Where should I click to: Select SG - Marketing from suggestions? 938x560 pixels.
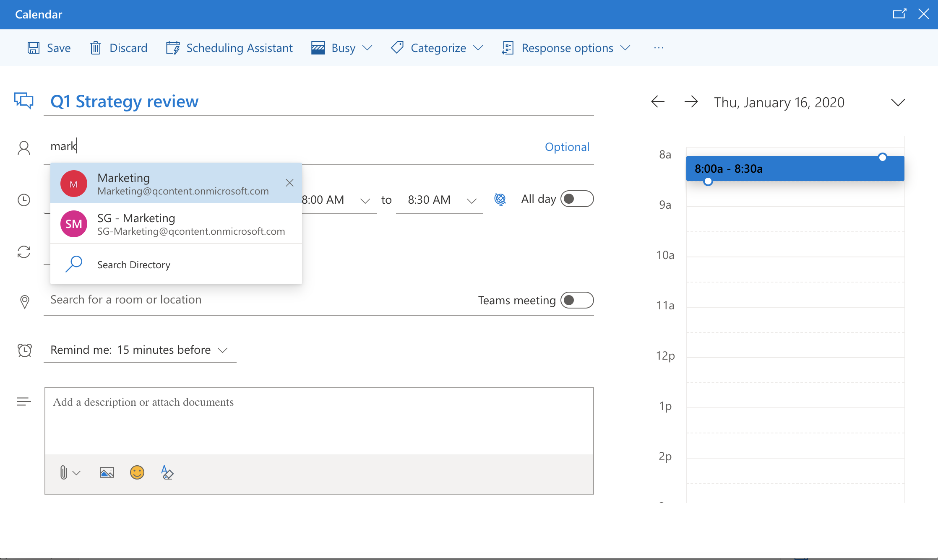[x=175, y=223]
